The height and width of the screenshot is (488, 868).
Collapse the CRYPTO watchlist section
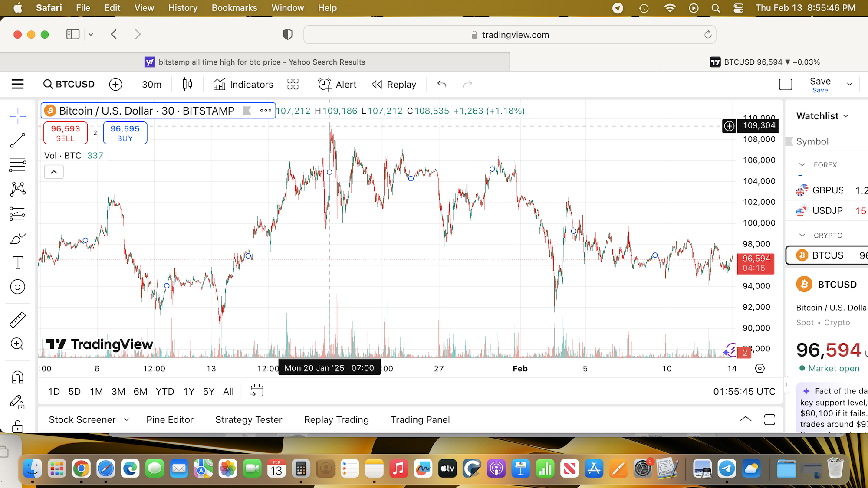(x=802, y=235)
